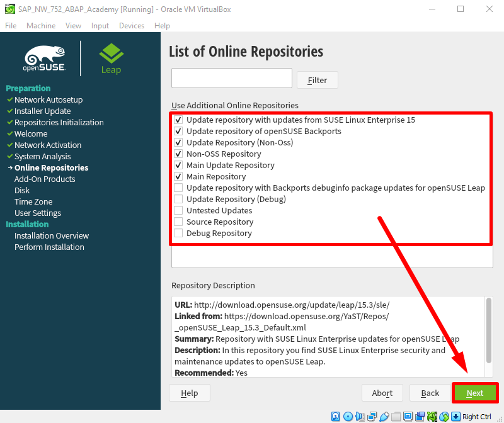Screen dimensions: 504x423
Task: Click the 'Repository Description' label
Action: coord(213,286)
